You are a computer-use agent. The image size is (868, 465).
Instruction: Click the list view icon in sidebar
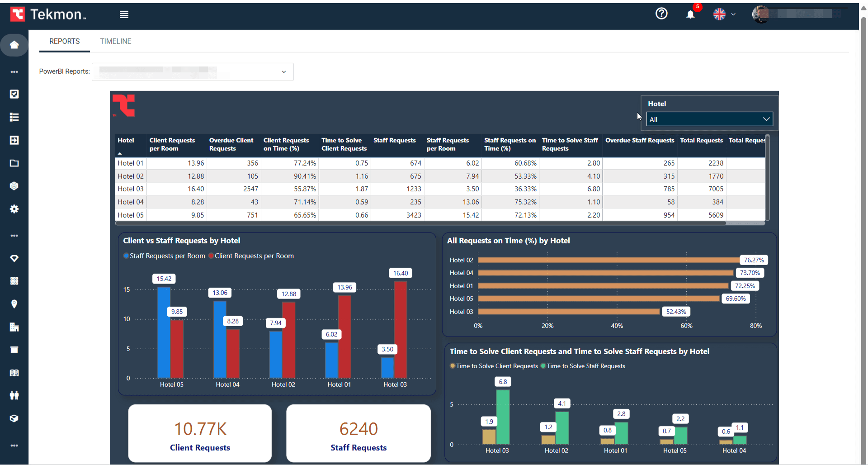[14, 117]
